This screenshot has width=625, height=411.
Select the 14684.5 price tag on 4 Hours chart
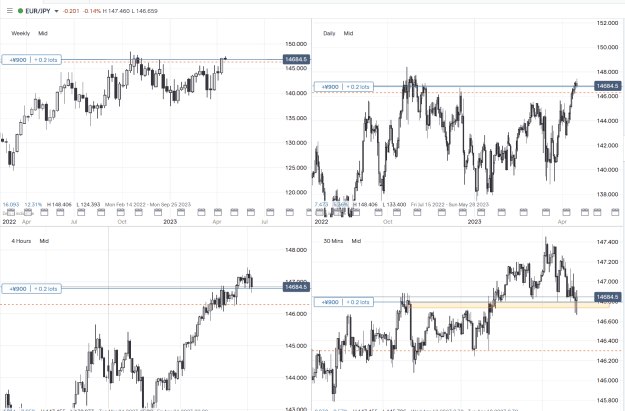coord(296,287)
